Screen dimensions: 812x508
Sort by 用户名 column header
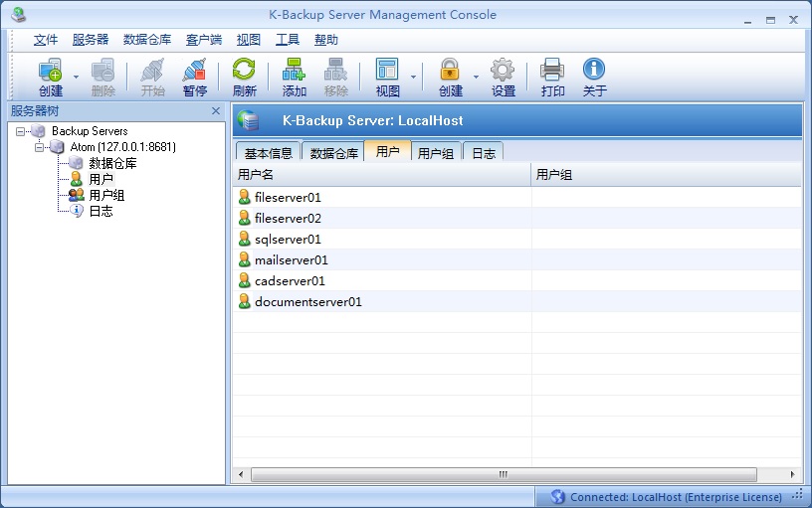[382, 175]
